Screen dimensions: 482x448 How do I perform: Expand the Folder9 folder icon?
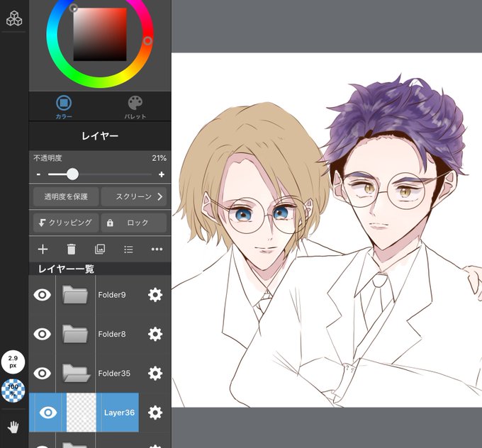click(x=75, y=295)
